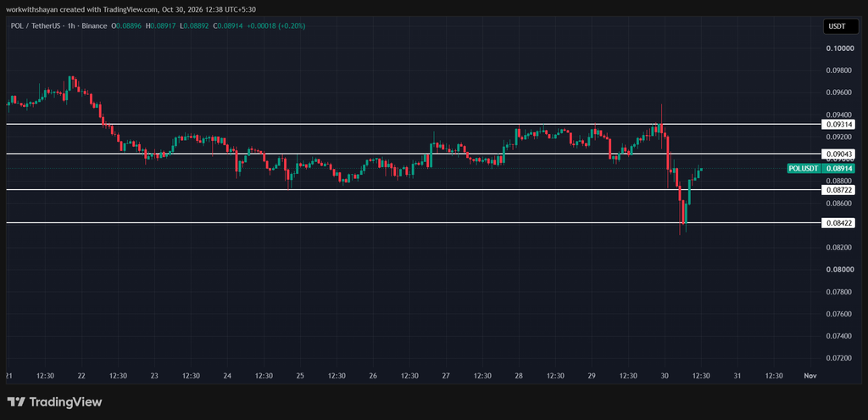The image size is (868, 420).
Task: Click the 0.07200 price axis label
Action: [840, 359]
